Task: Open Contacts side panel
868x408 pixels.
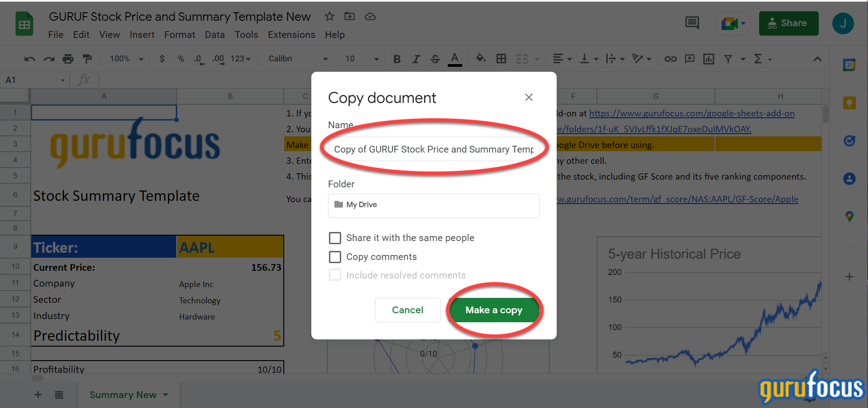Action: pos(849,179)
